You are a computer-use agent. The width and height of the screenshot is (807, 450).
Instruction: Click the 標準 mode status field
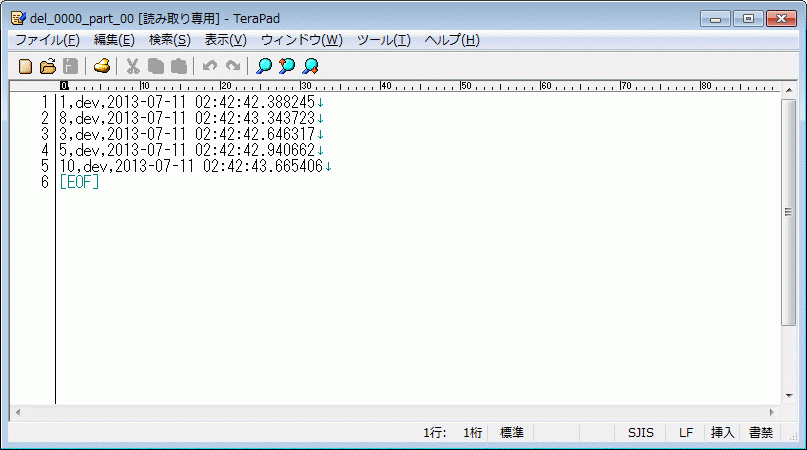point(512,432)
